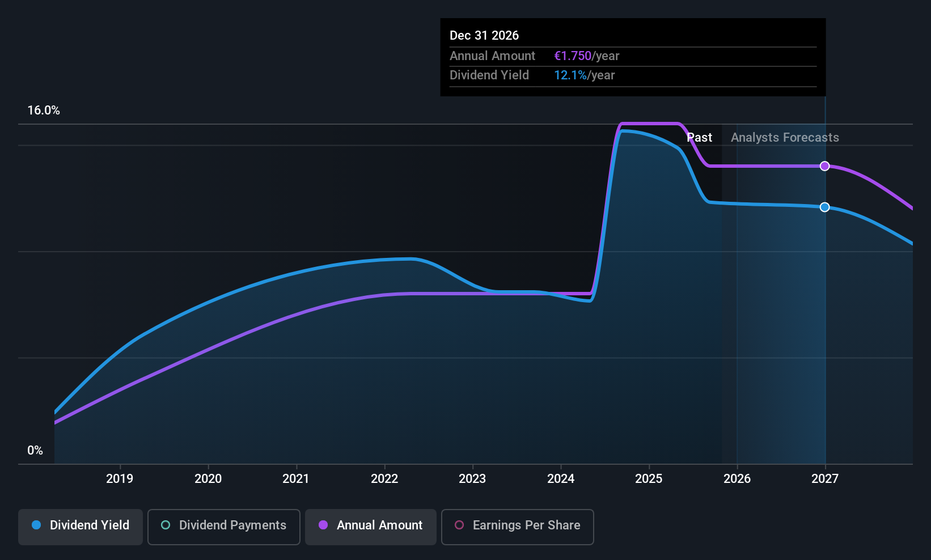Image resolution: width=931 pixels, height=560 pixels.
Task: Click the pink Earnings Per Share circle icon
Action: [x=459, y=525]
